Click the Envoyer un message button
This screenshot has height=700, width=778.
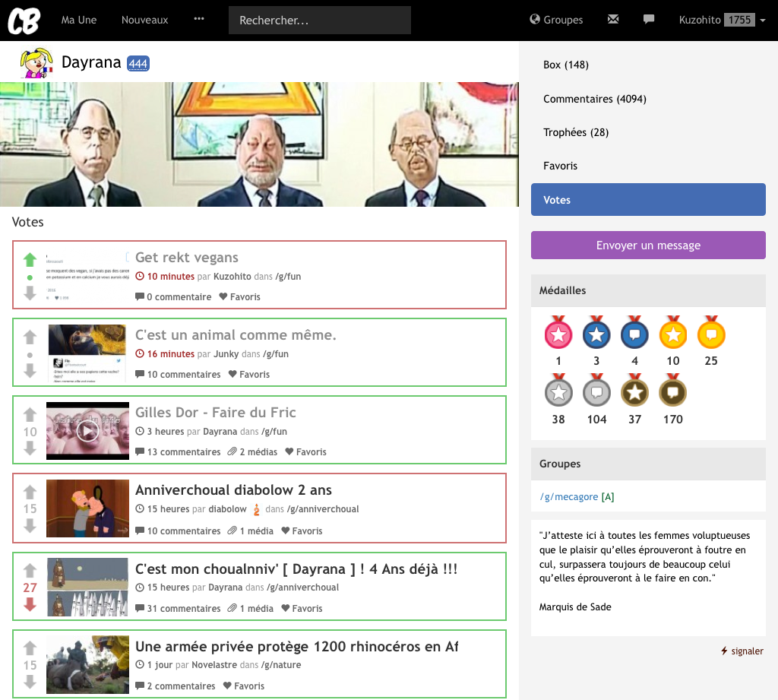click(648, 245)
